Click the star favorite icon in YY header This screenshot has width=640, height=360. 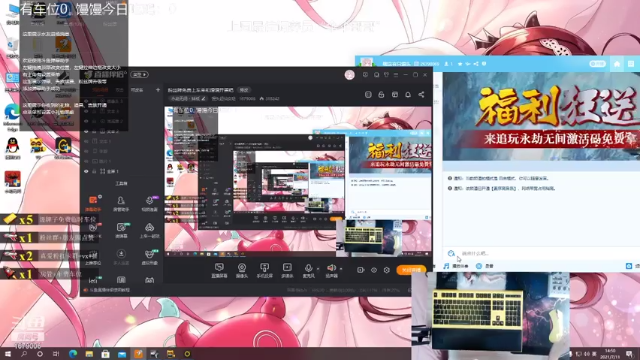pos(460,64)
